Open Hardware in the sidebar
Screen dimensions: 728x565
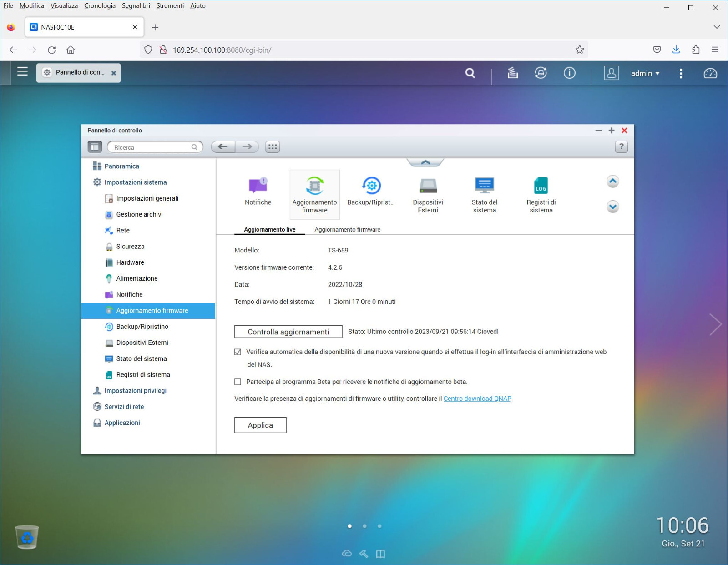point(130,262)
